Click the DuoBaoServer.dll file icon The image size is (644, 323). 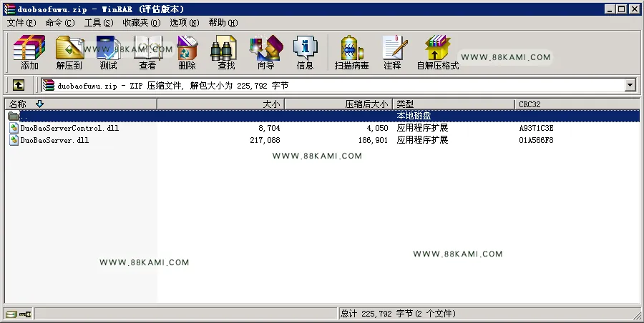click(x=14, y=140)
